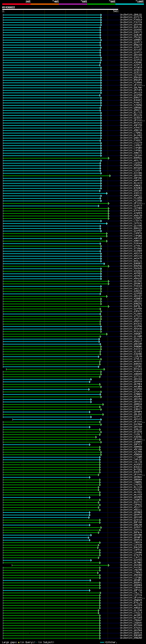The width and height of the screenshot is (146, 644).
Task: Click the cyan ~100% identity legend segment
Action: 130,4
